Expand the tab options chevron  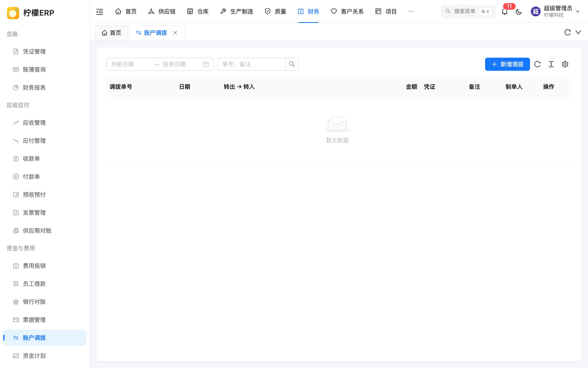(x=578, y=32)
